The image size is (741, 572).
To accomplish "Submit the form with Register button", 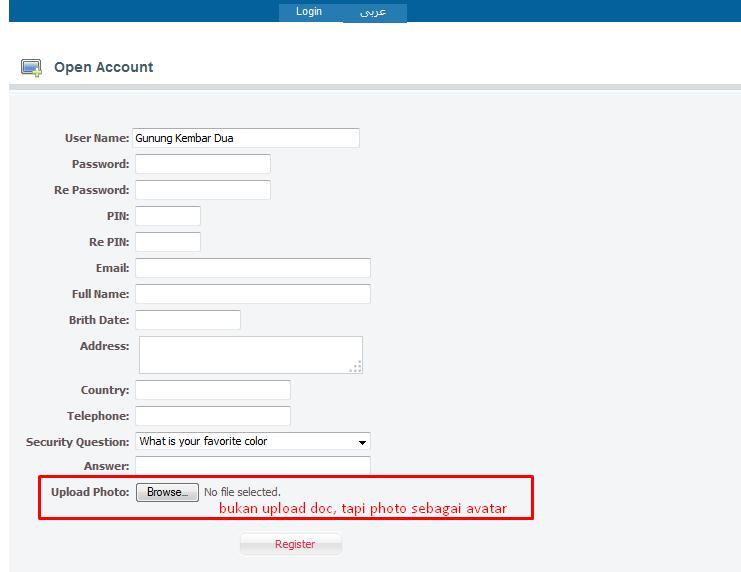I will pyautogui.click(x=291, y=544).
